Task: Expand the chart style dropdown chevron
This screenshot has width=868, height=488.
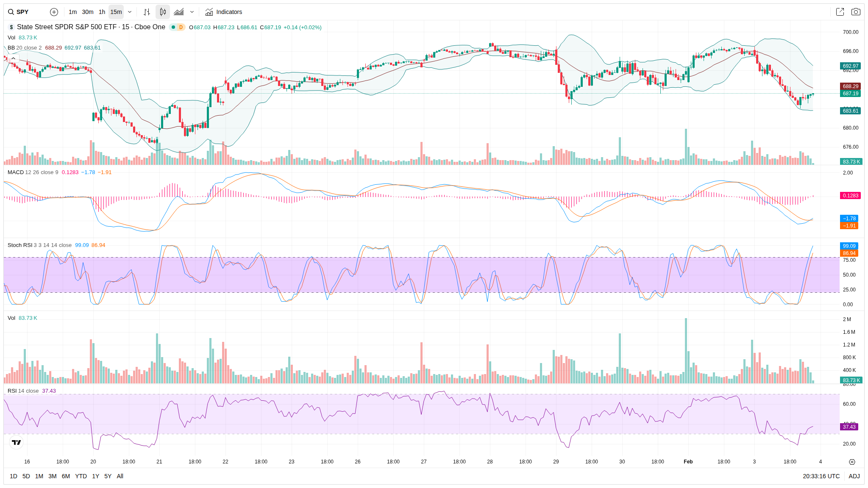Action: (192, 12)
